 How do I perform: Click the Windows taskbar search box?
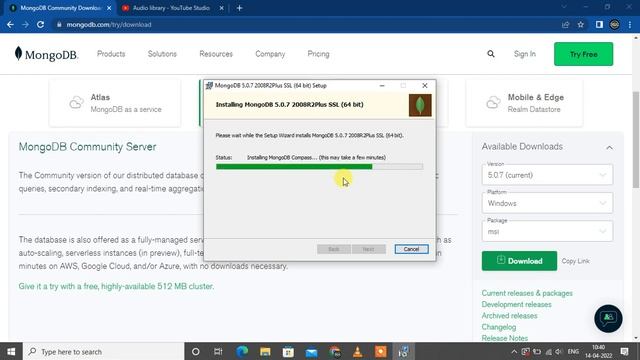coord(104,351)
